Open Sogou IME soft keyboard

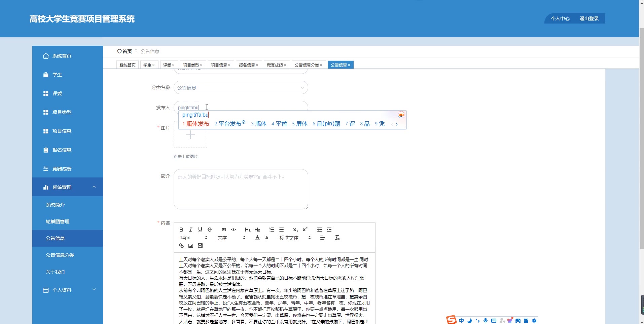tap(494, 321)
